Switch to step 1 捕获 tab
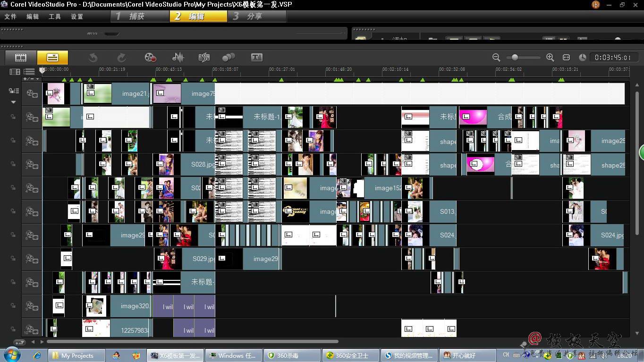 140,16
